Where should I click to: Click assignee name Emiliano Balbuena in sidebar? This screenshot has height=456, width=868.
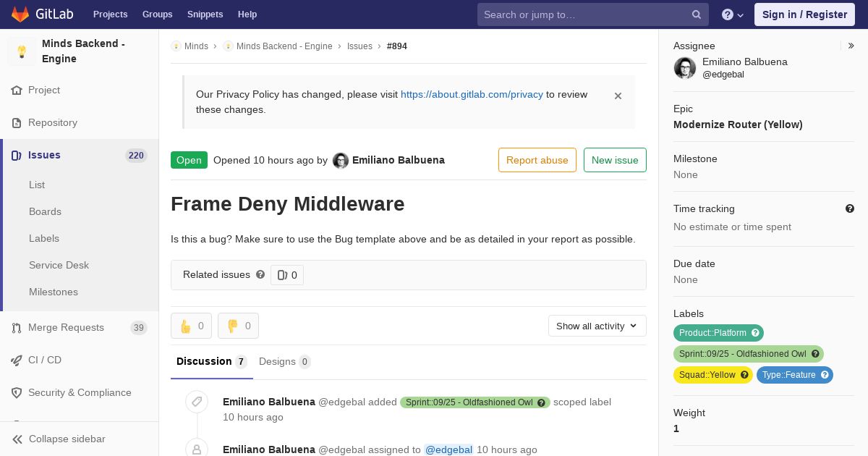[x=745, y=62]
